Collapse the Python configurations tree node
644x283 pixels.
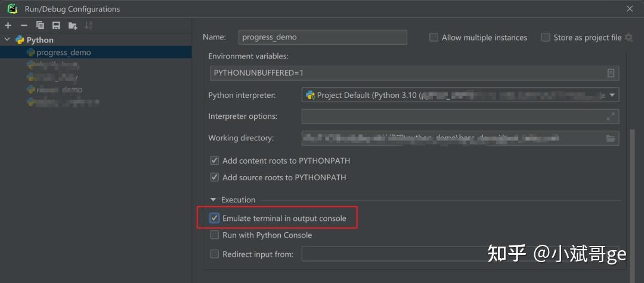[x=7, y=40]
